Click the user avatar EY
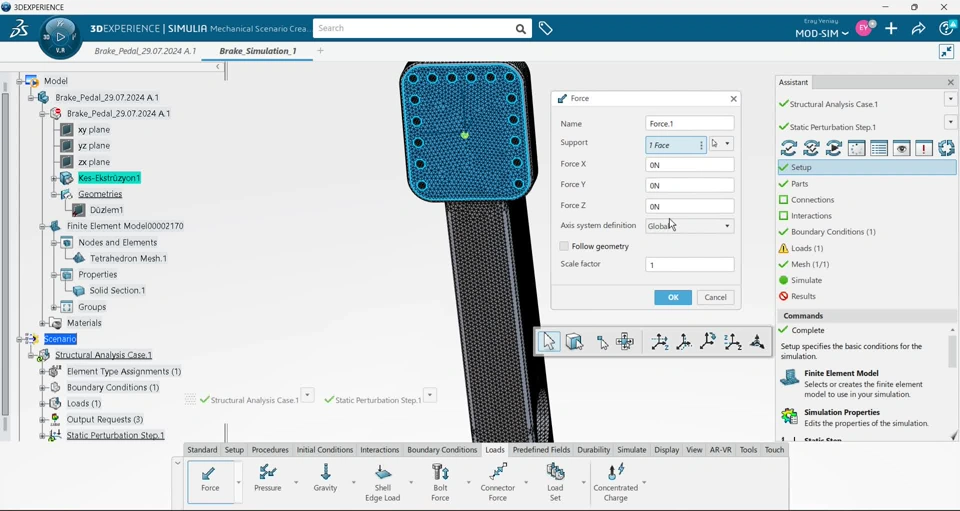Image resolution: width=960 pixels, height=511 pixels. coord(864,28)
